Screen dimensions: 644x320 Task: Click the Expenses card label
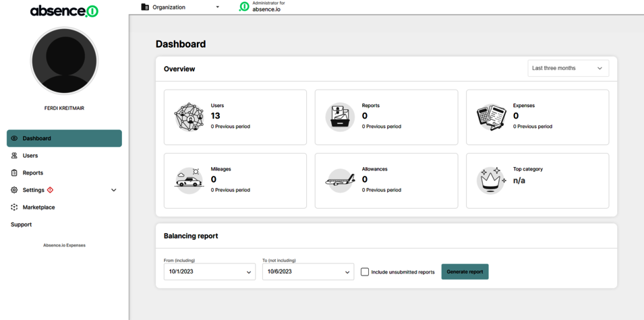tap(524, 106)
